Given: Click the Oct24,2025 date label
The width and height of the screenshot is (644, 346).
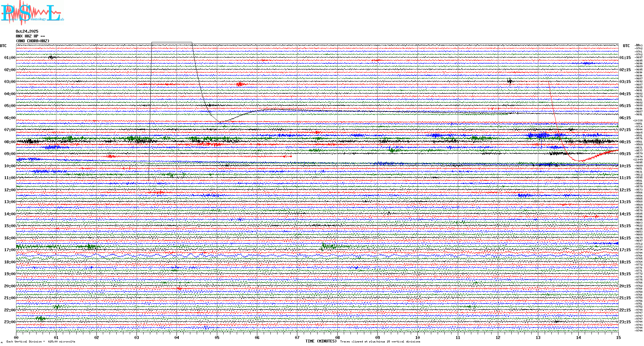Looking at the screenshot, I should [27, 31].
